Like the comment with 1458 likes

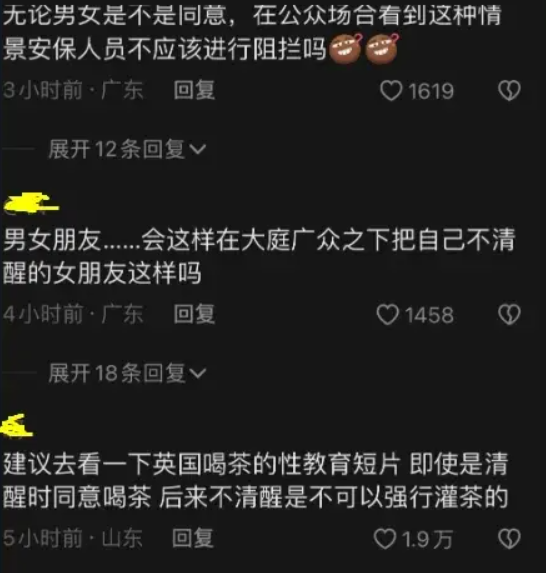pyautogui.click(x=387, y=315)
